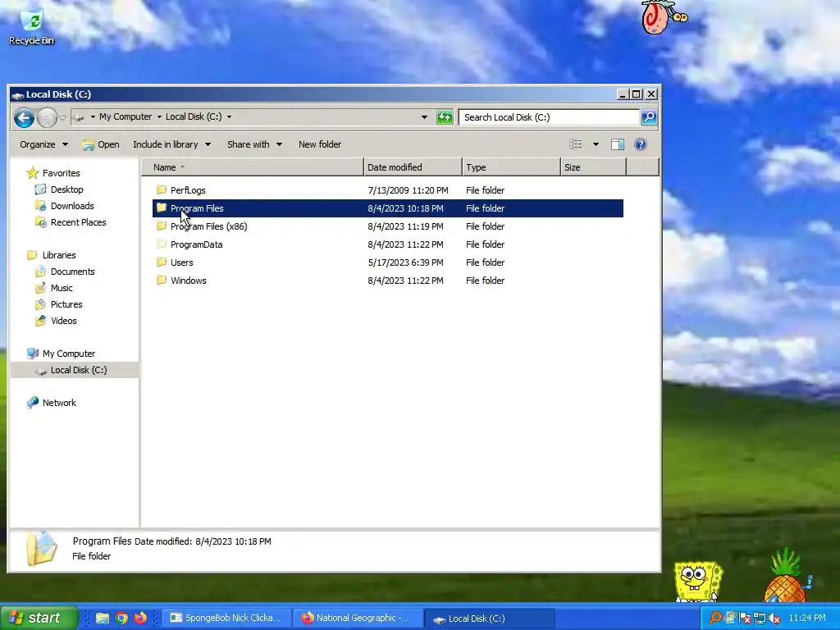
Task: Toggle the preview pane button
Action: point(618,144)
